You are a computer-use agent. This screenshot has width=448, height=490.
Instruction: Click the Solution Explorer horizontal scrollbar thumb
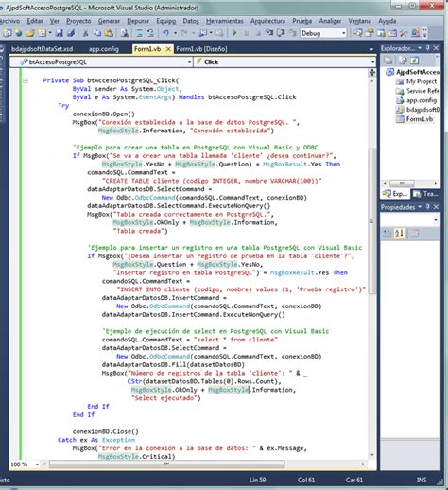[x=402, y=184]
